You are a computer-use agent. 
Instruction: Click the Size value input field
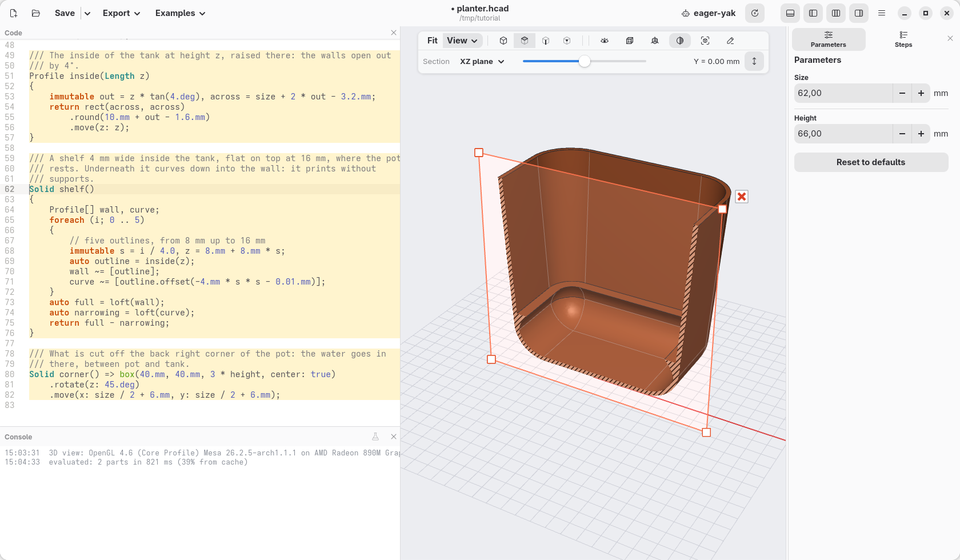[843, 93]
